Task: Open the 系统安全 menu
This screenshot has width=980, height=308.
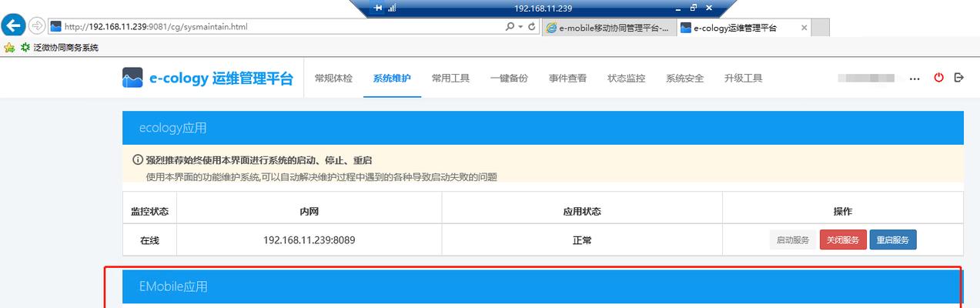Action: click(684, 79)
